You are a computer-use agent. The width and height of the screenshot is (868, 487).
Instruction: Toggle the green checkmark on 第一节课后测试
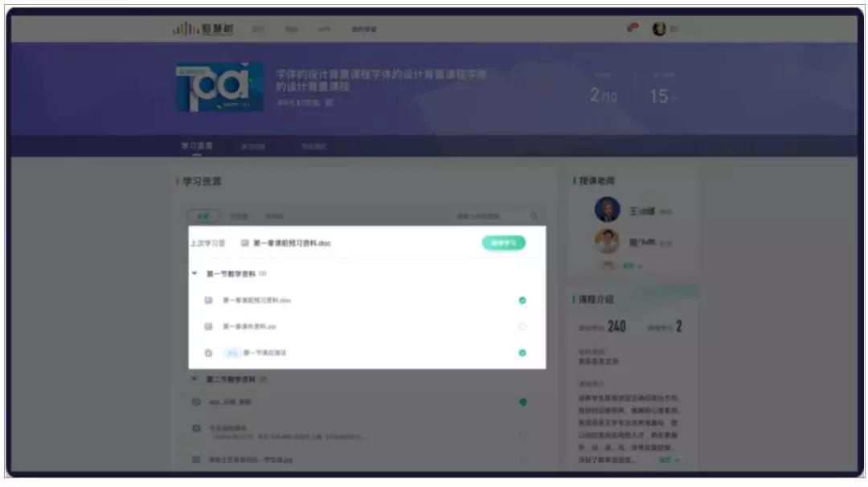tap(522, 351)
